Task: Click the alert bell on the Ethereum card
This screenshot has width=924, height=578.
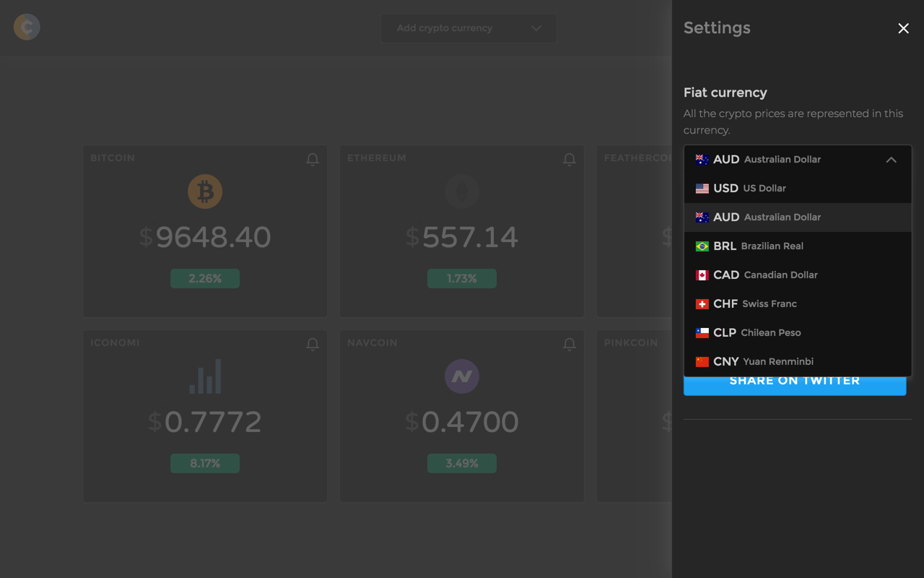Action: pyautogui.click(x=569, y=160)
